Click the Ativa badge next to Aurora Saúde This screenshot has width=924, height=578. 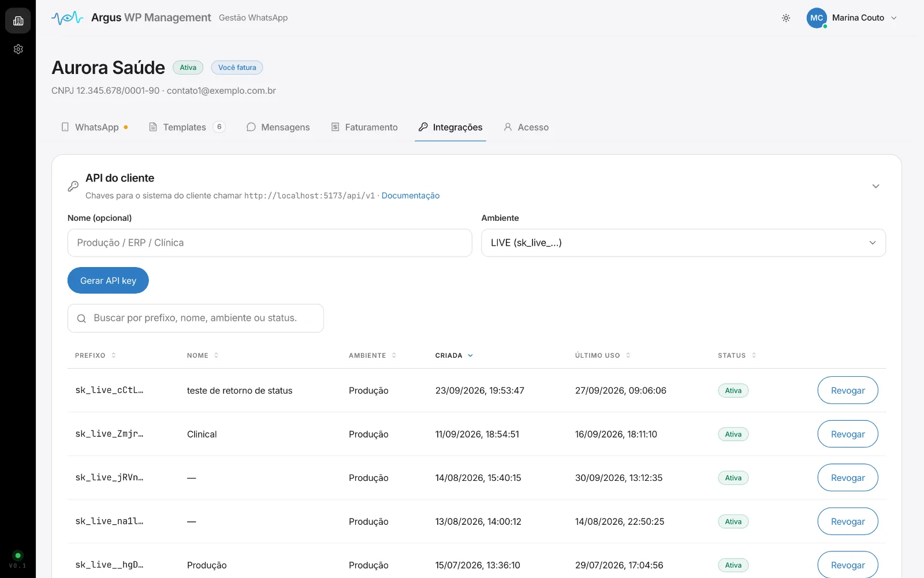188,68
